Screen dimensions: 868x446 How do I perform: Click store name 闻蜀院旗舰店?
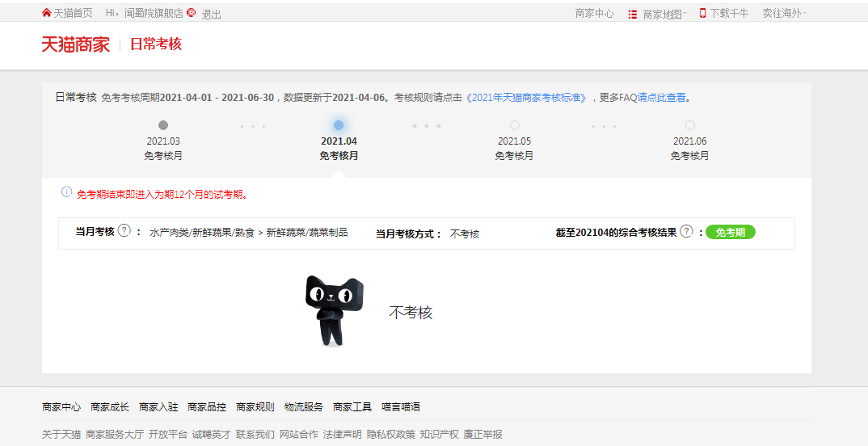[154, 13]
